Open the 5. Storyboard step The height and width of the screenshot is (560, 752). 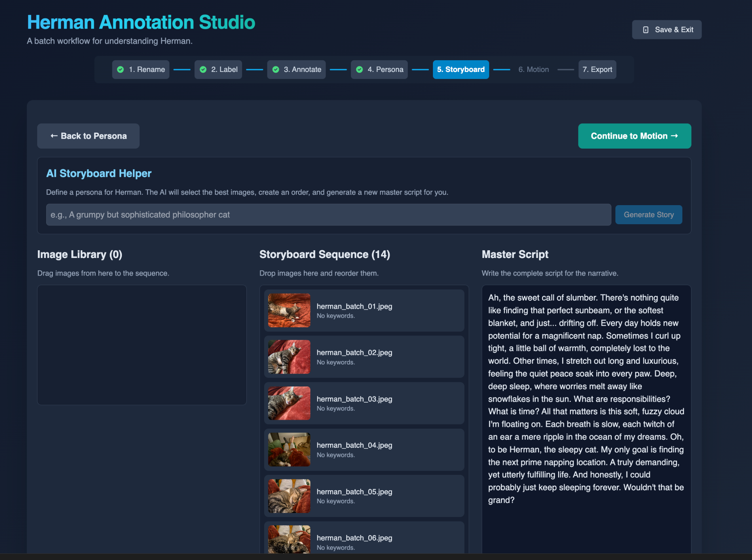(x=460, y=69)
